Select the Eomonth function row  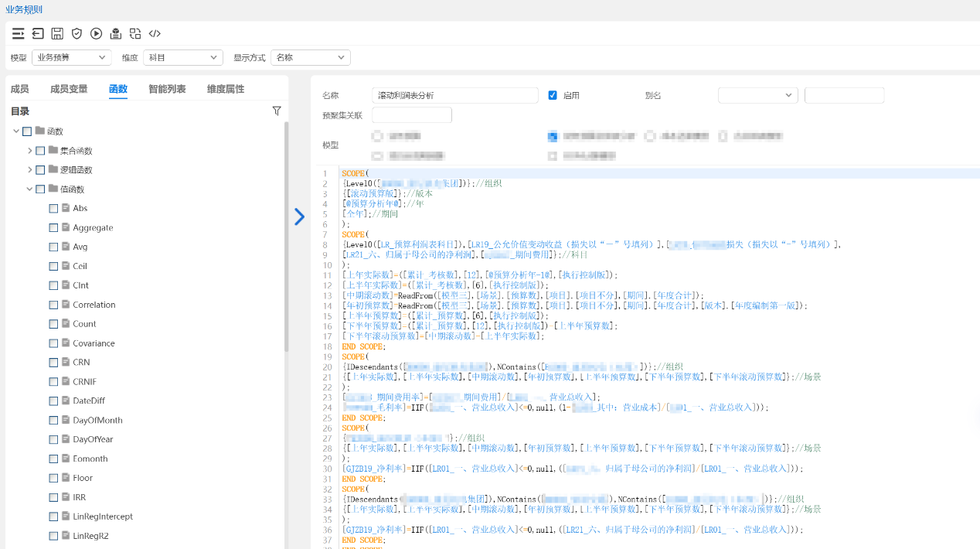tap(90, 459)
